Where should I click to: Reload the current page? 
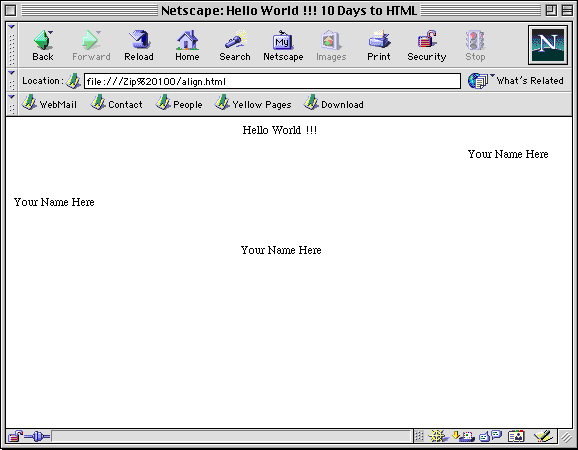click(x=139, y=45)
